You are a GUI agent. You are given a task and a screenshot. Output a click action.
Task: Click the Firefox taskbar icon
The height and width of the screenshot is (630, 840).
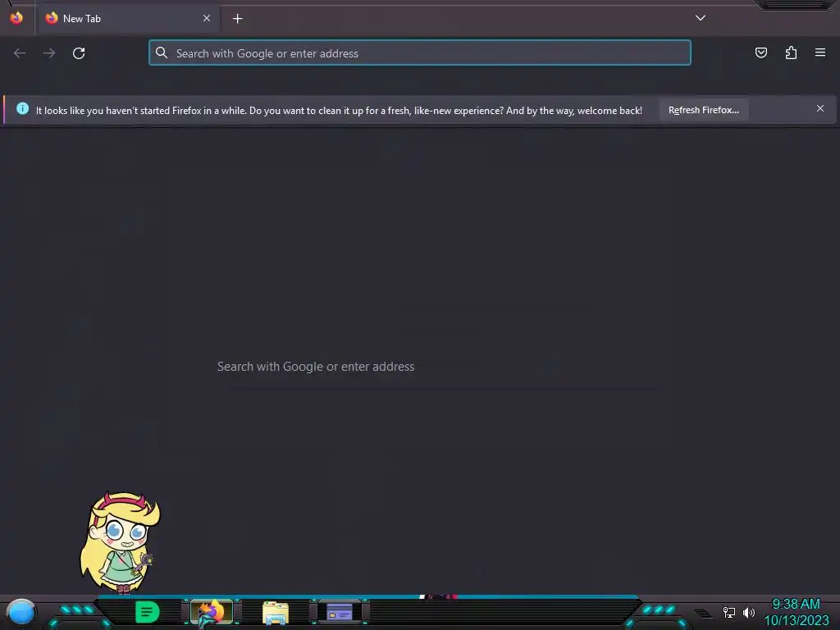[x=211, y=612]
